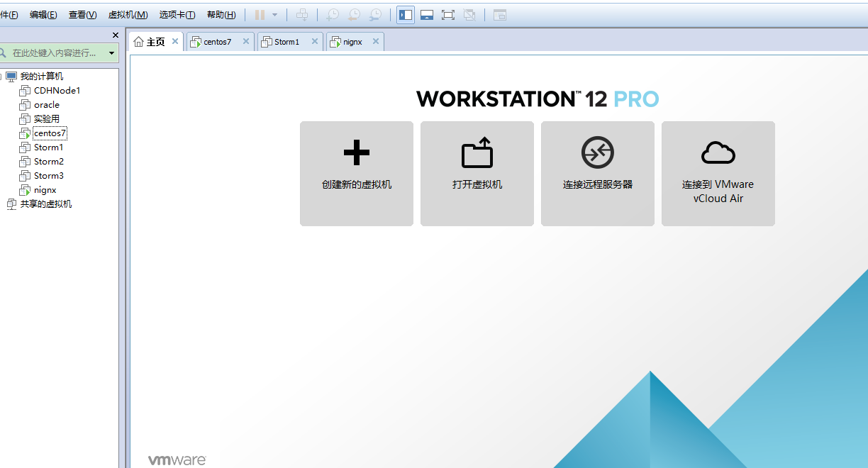
Task: Click the library search input field
Action: click(x=54, y=52)
